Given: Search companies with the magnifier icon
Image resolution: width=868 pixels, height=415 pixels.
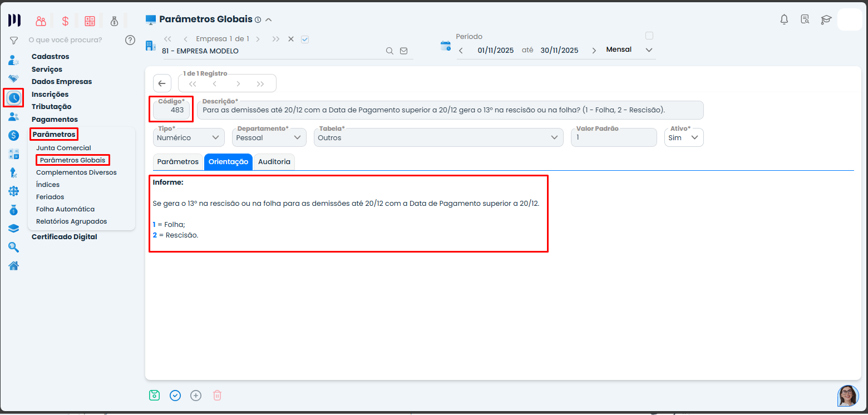Looking at the screenshot, I should pos(390,51).
